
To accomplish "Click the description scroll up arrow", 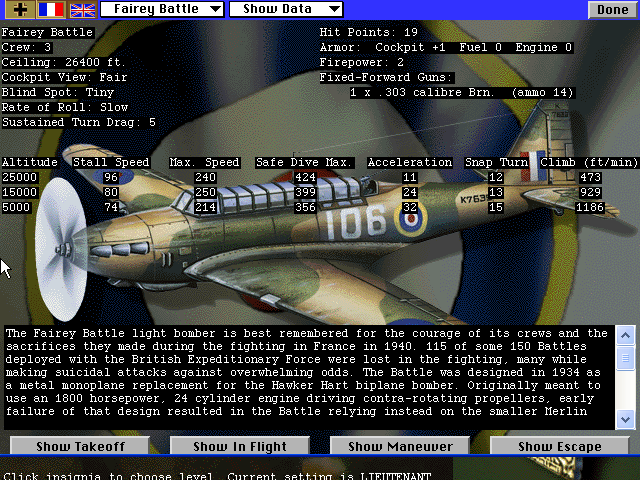I will [x=625, y=336].
